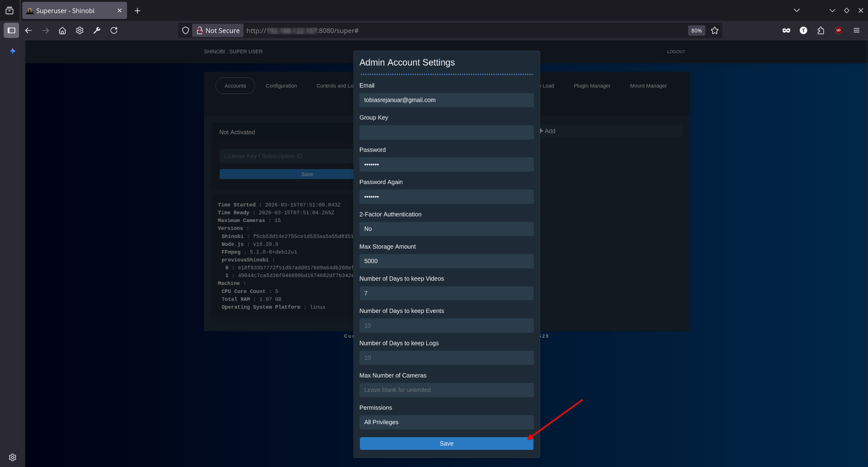The width and height of the screenshot is (868, 467).
Task: Open the tab list chevron
Action: pyautogui.click(x=797, y=10)
